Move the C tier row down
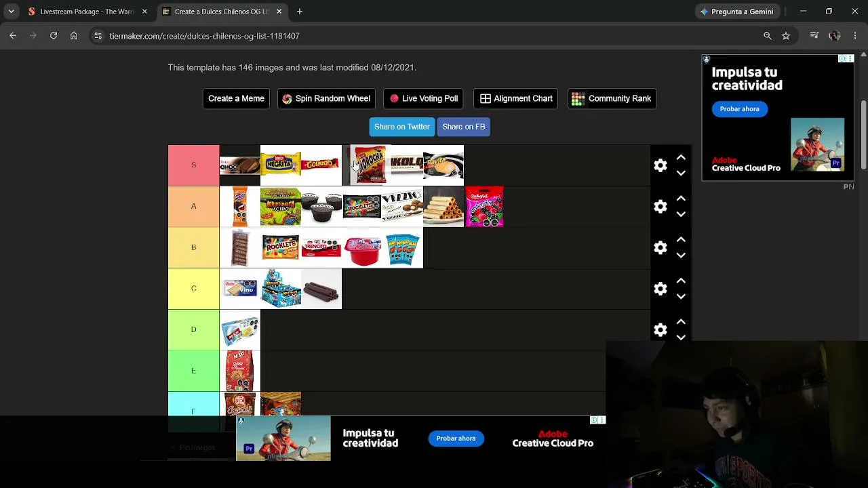Image resolution: width=868 pixels, height=488 pixels. 681,296
